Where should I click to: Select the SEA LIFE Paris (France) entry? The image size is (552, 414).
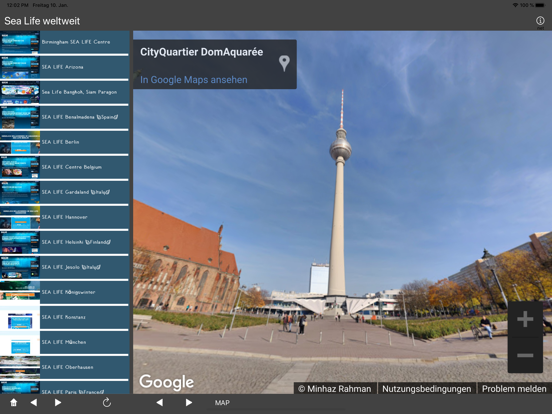[64, 388]
